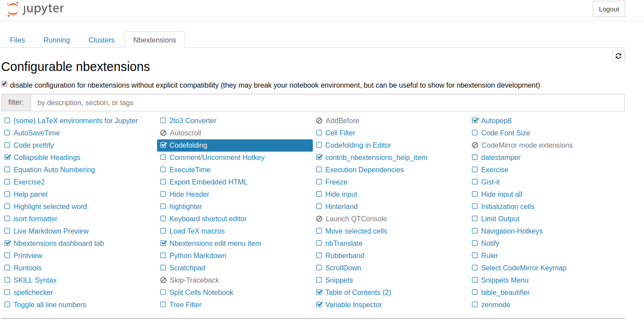The height and width of the screenshot is (326, 644).
Task: Open the Clusters tab
Action: pos(101,40)
